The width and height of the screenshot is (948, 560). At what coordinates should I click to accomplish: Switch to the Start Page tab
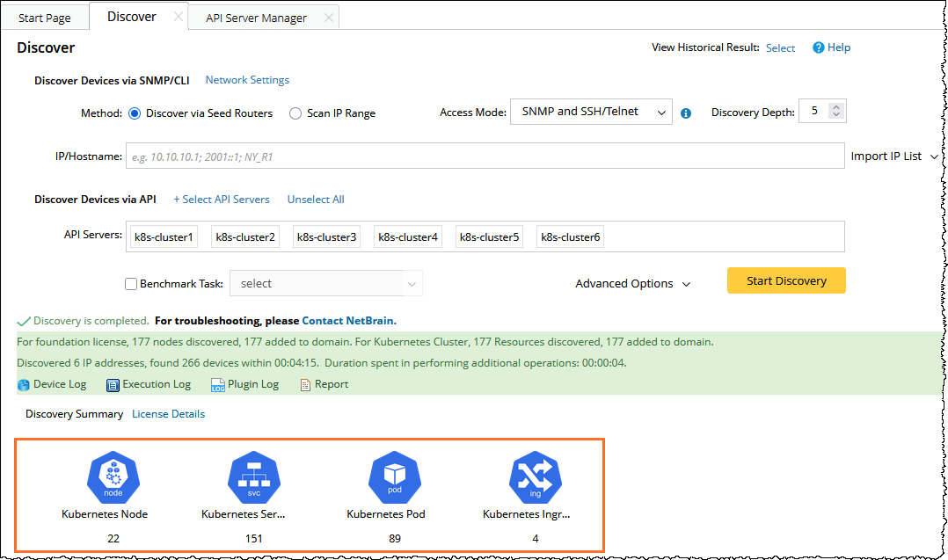[45, 18]
